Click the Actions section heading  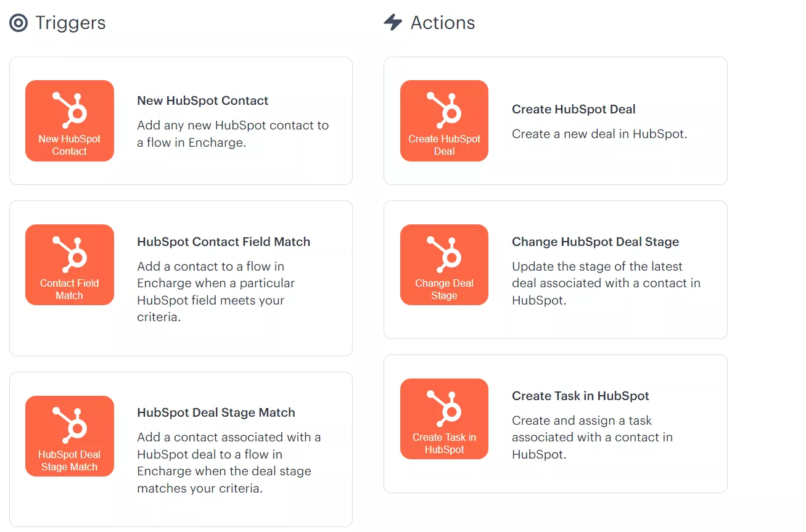click(x=443, y=23)
